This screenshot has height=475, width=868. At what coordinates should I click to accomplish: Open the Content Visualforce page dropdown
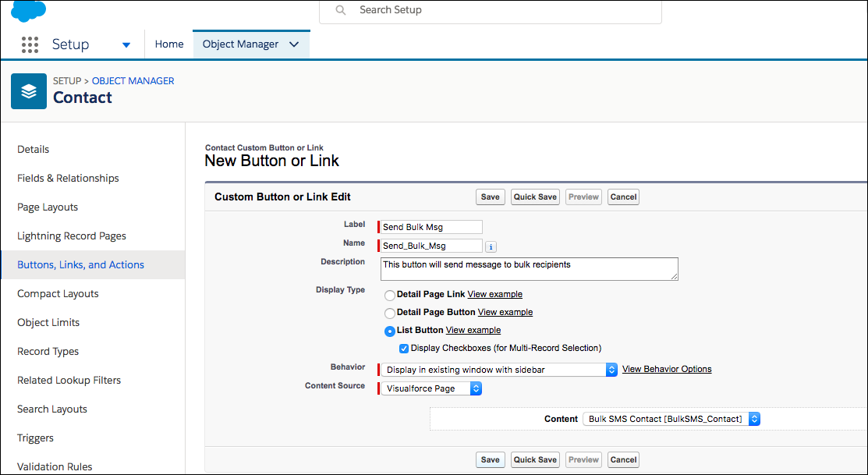[x=671, y=419]
